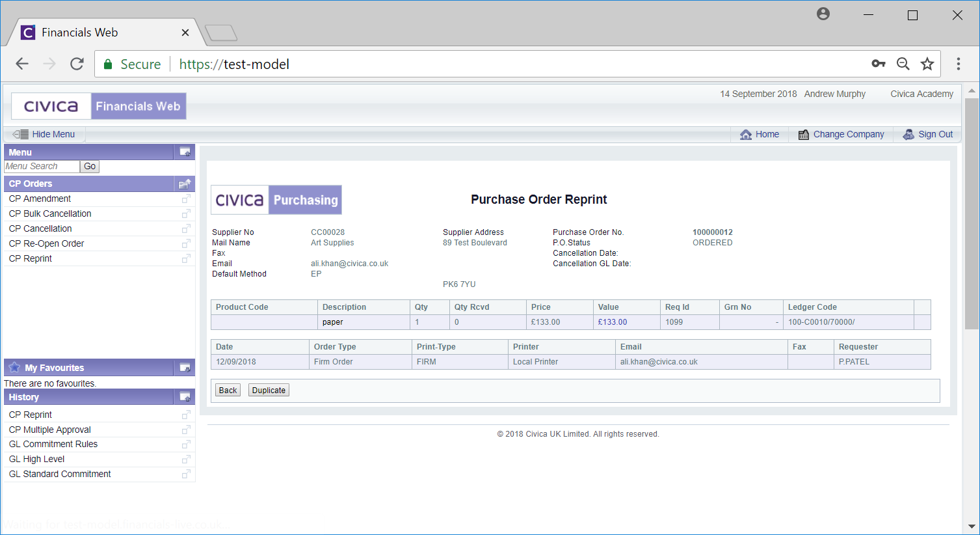The image size is (980, 535).
Task: Click the CP Orders folder-up icon
Action: (x=185, y=184)
